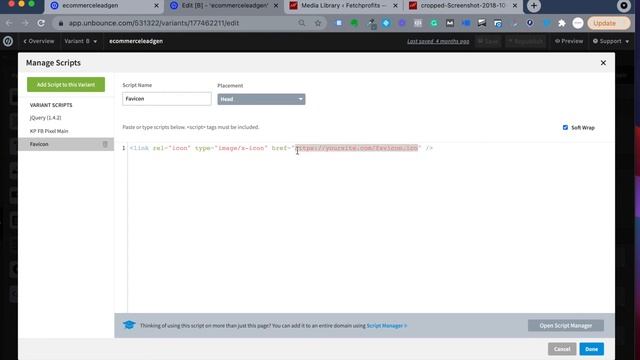Click the Grammarly extension icon
The height and width of the screenshot is (360, 640).
click(434, 23)
